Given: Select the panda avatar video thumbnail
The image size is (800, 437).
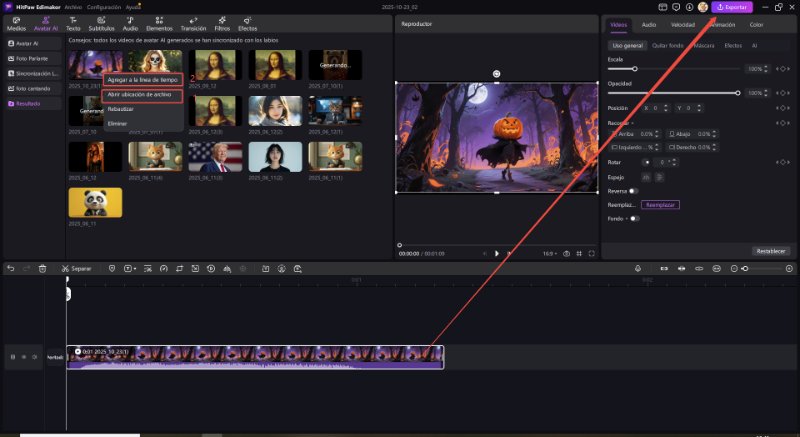Looking at the screenshot, I should click(95, 202).
